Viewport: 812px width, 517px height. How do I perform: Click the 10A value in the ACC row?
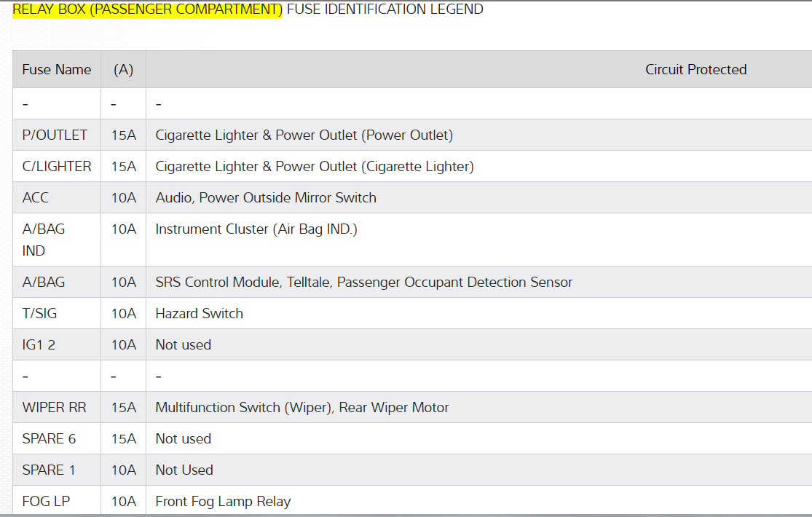124,197
